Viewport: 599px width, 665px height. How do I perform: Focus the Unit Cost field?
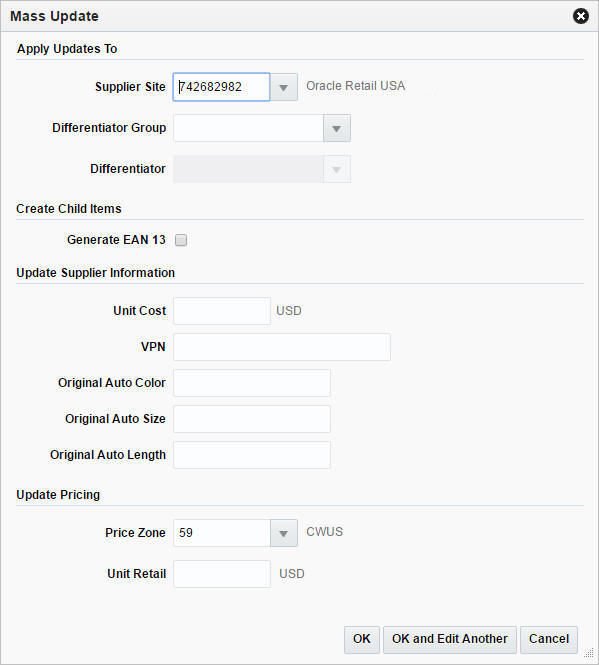point(222,311)
